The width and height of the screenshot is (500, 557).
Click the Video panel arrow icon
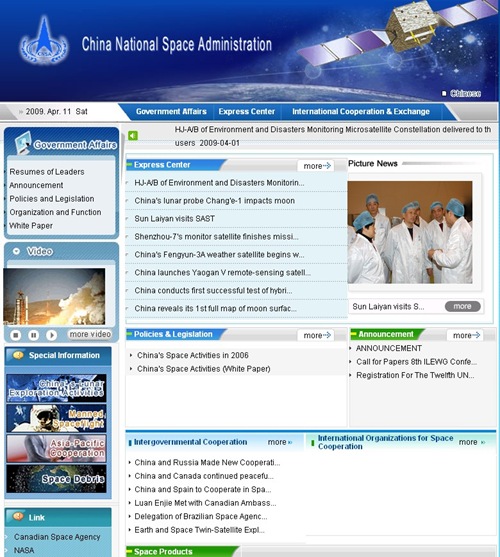point(16,251)
